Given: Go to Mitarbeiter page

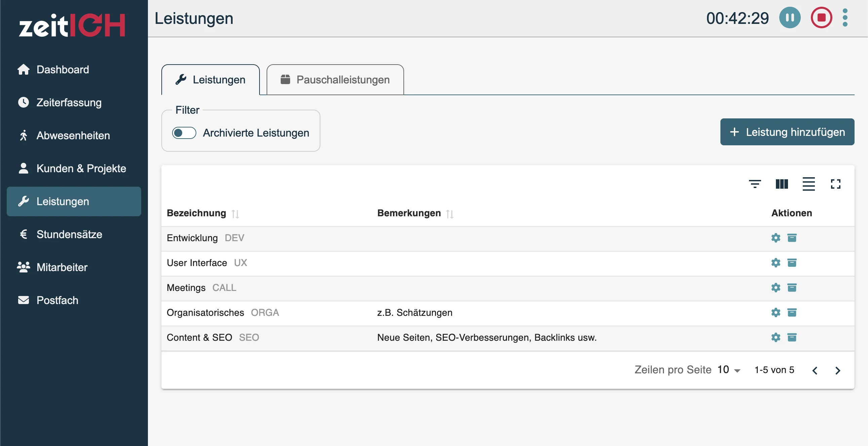Looking at the screenshot, I should 74,267.
